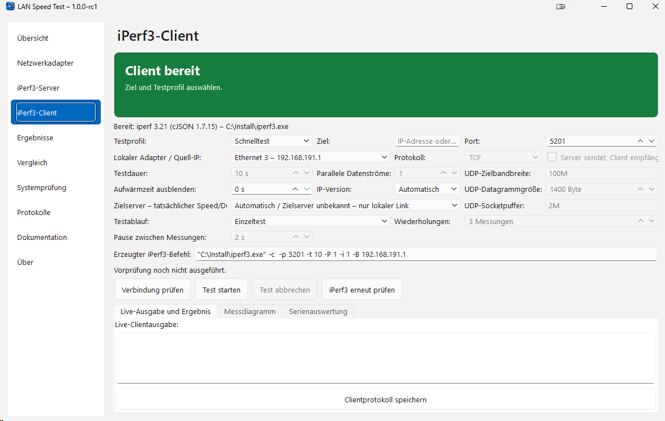
Task: Toggle Server sendet, Client empfängt checkbox
Action: click(552, 157)
